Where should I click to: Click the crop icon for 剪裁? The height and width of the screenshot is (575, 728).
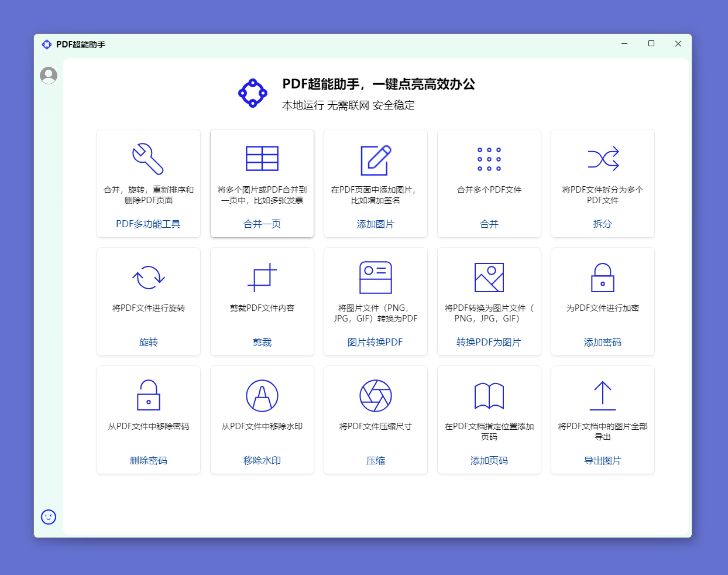(x=262, y=278)
